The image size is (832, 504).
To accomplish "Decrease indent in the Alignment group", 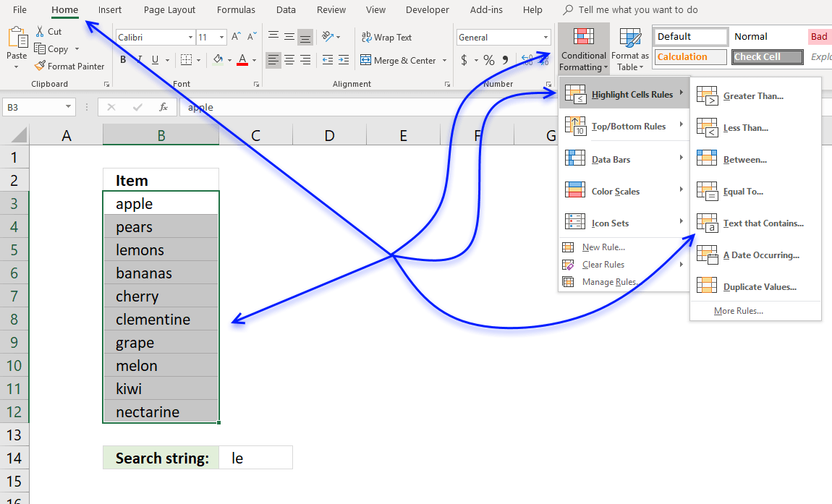I will [328, 60].
